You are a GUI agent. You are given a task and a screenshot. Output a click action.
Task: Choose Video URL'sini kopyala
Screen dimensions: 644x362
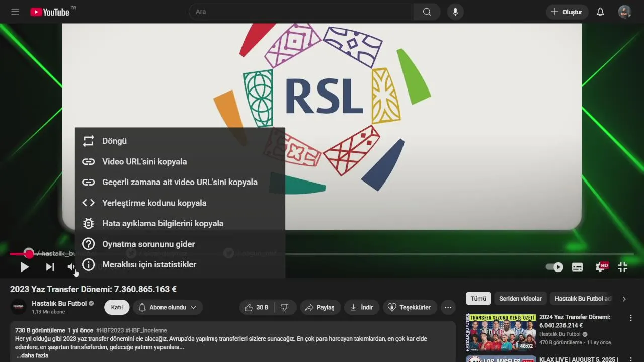pyautogui.click(x=180, y=162)
